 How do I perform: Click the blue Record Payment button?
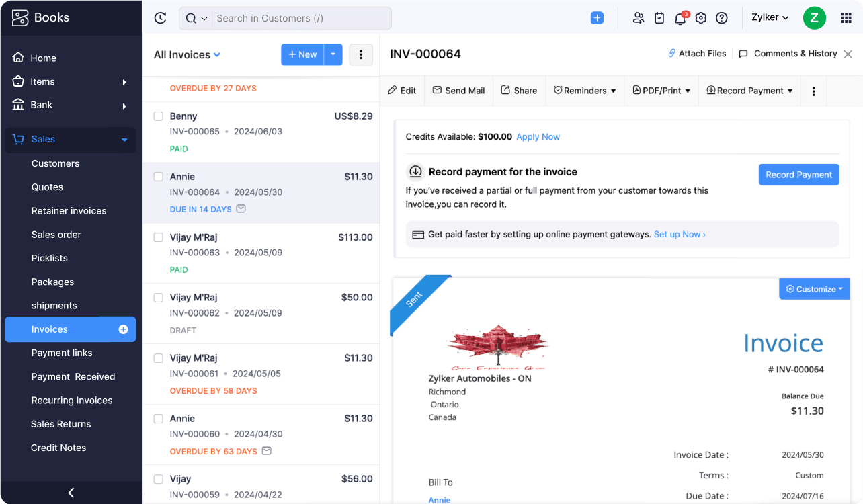[798, 175]
